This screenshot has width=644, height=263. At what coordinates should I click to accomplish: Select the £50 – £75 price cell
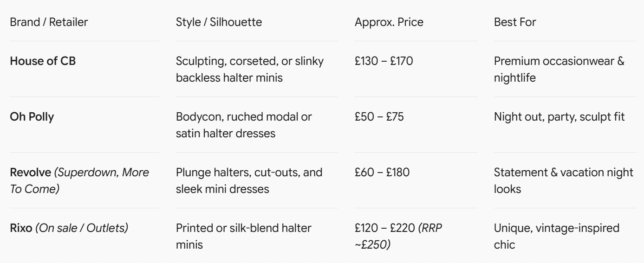coord(379,117)
